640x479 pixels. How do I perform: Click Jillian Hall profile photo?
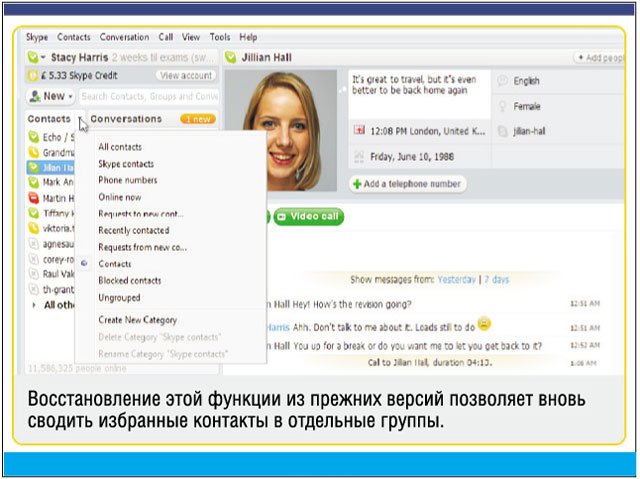tap(281, 130)
